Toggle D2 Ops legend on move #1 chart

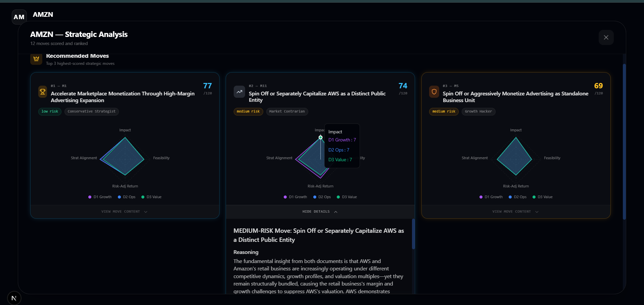pyautogui.click(x=127, y=197)
